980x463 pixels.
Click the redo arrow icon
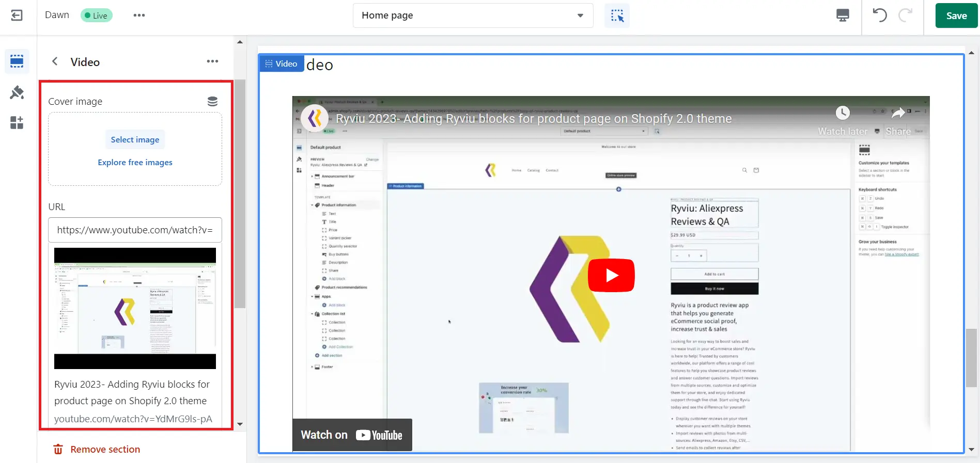coord(905,15)
